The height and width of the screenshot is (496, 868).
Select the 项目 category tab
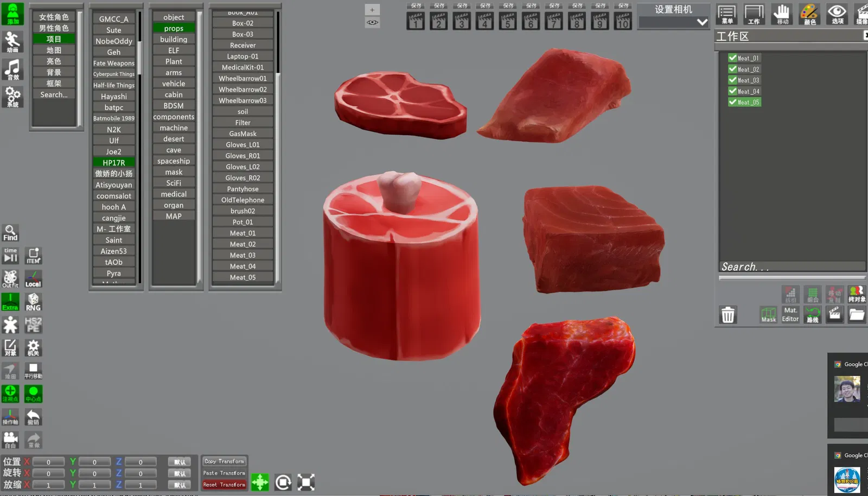coord(54,39)
